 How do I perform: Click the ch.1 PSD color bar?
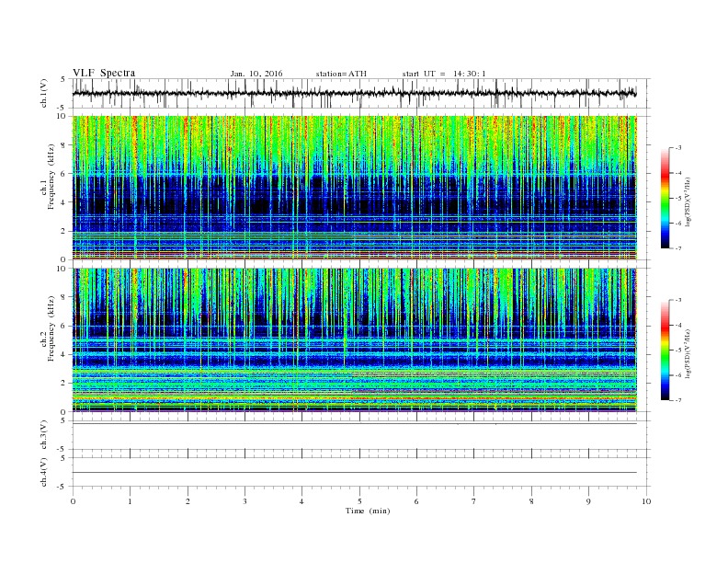coord(665,199)
